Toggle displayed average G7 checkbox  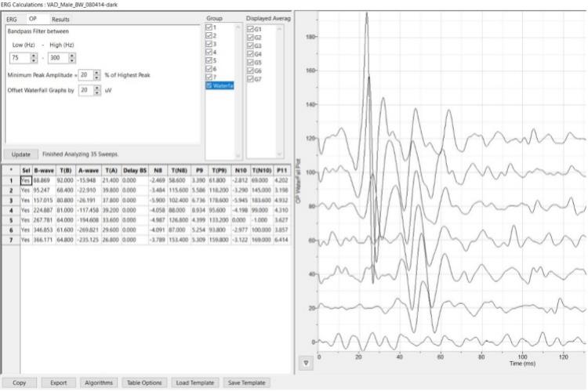(250, 78)
